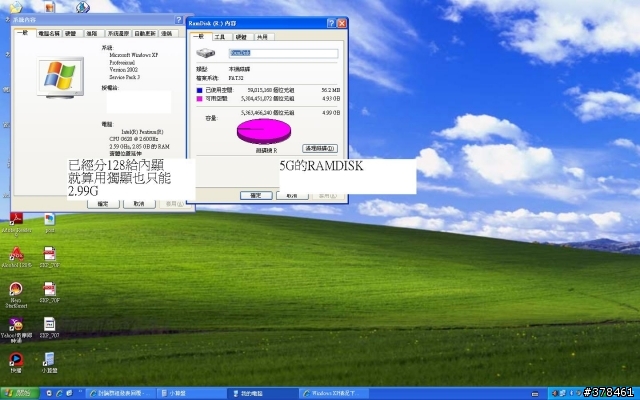Open the 自動更新 tab in System Properties
This screenshot has width=640, height=400.
(145, 33)
